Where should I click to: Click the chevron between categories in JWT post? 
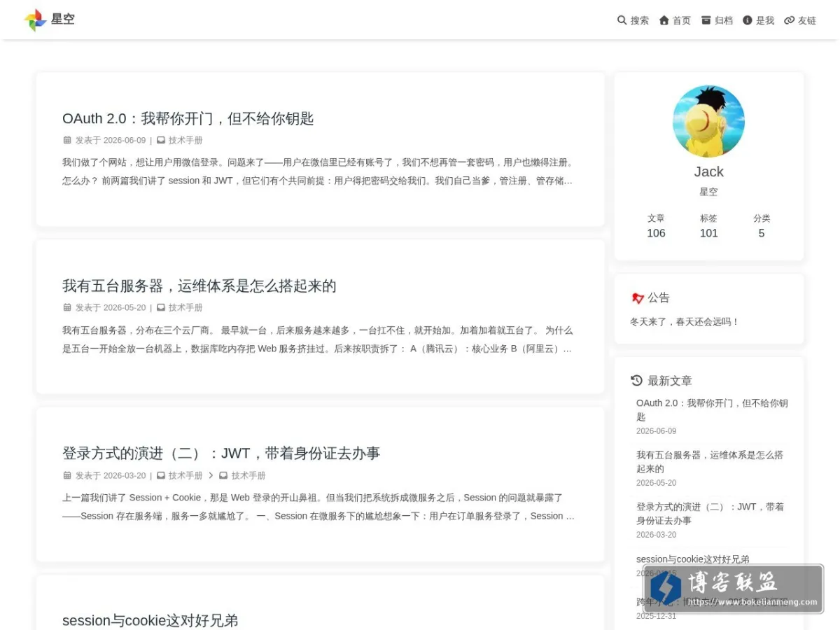(x=211, y=475)
